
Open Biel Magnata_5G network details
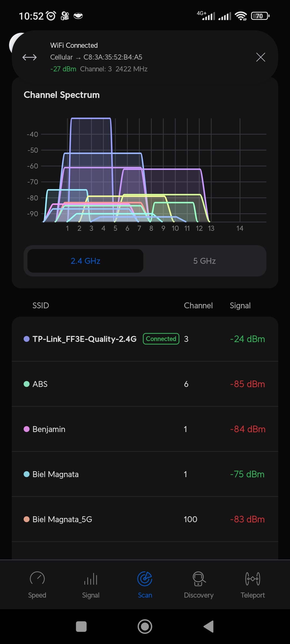[x=145, y=519]
